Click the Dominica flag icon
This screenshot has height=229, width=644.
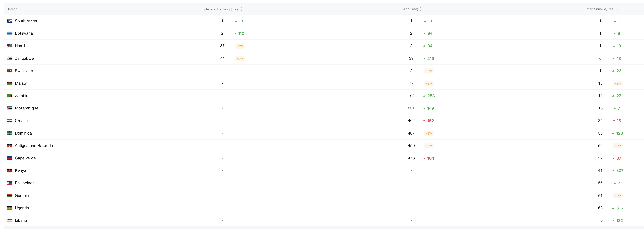pyautogui.click(x=9, y=133)
